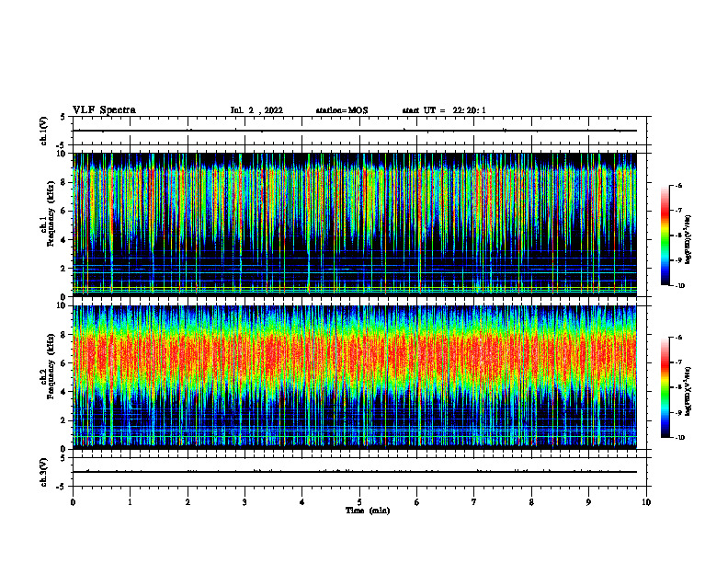Screen dimensions: 728x563
Task: Click the ch.2 colorbar gradient
Action: pos(665,387)
